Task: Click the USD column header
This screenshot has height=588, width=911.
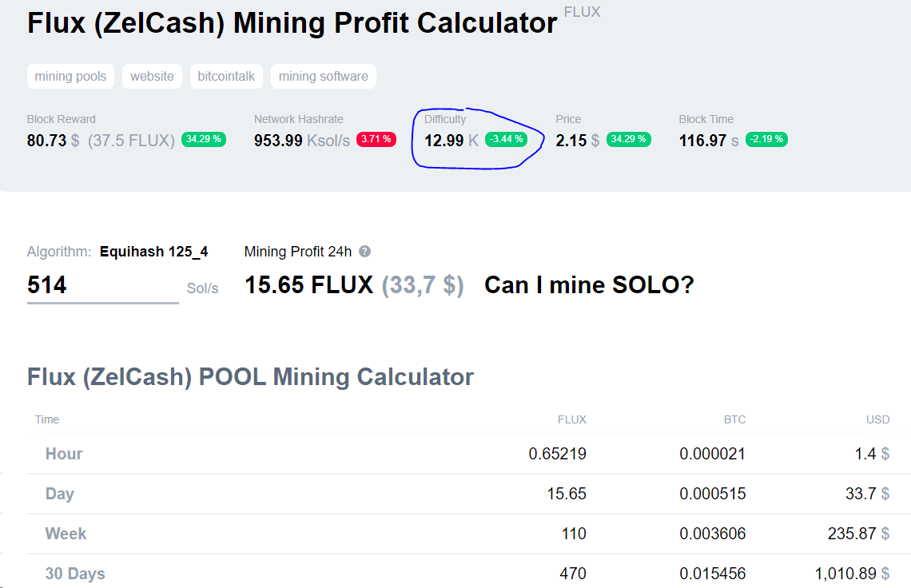Action: pyautogui.click(x=878, y=419)
